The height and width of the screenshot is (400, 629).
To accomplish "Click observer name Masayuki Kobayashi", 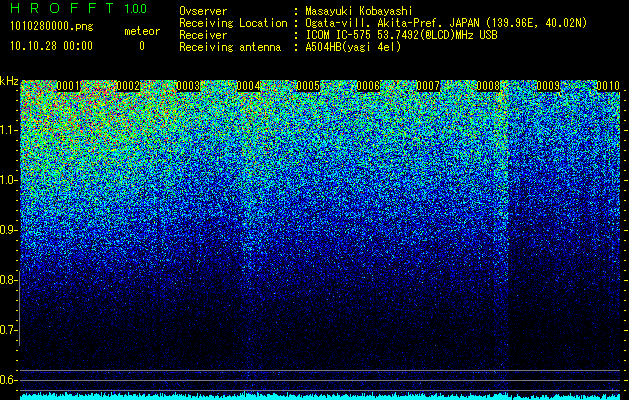I will tap(359, 11).
